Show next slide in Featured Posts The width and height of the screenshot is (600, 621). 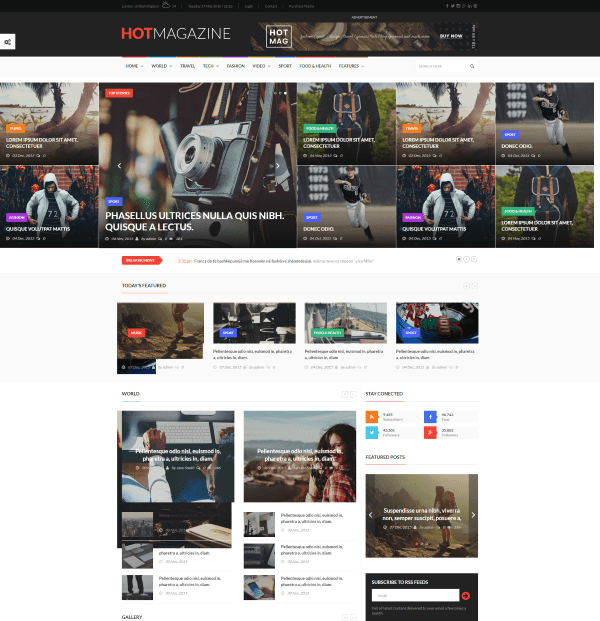click(x=473, y=515)
